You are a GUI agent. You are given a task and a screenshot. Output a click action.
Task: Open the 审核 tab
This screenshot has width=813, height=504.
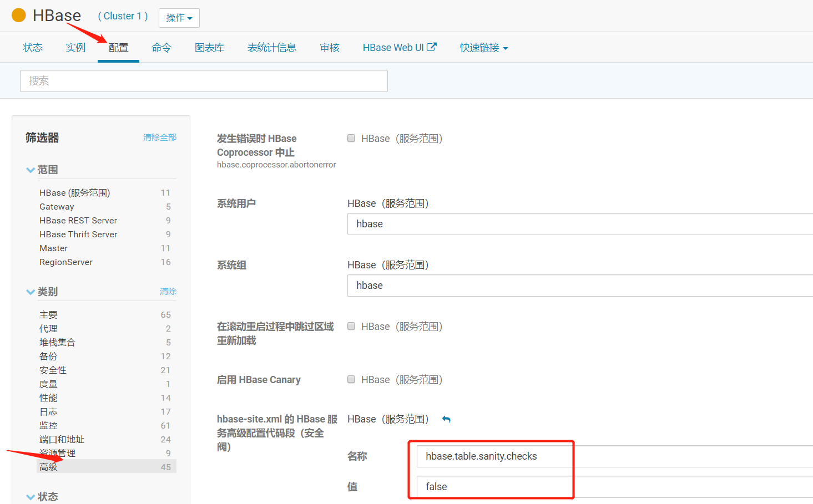tap(330, 48)
